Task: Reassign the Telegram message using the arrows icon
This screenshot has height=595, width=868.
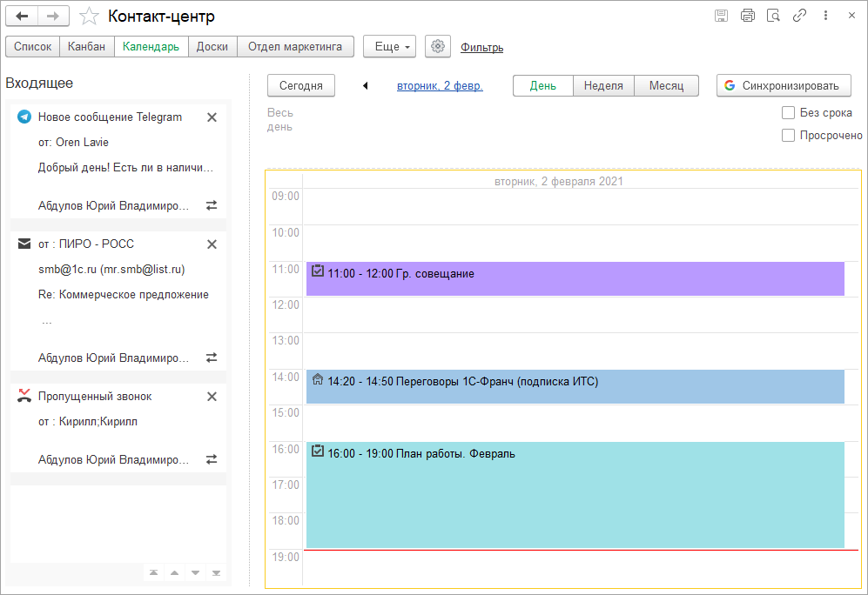Action: [212, 205]
